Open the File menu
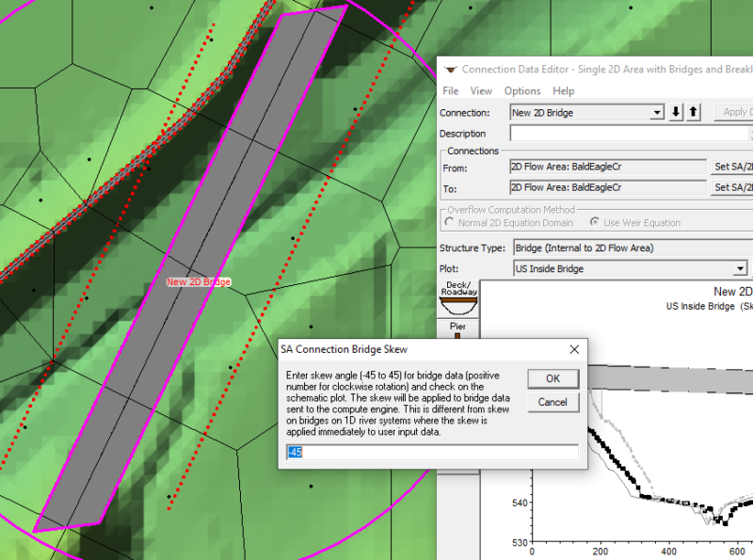 point(450,91)
